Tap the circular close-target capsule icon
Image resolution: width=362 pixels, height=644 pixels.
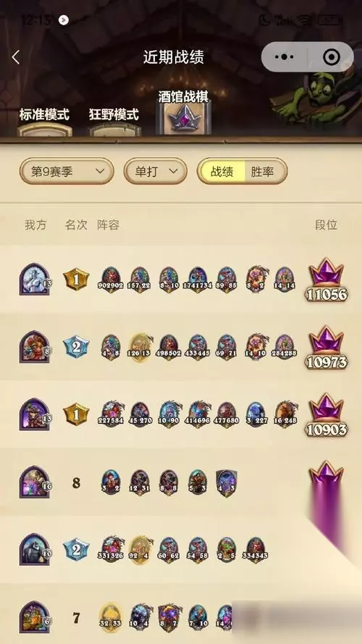332,57
